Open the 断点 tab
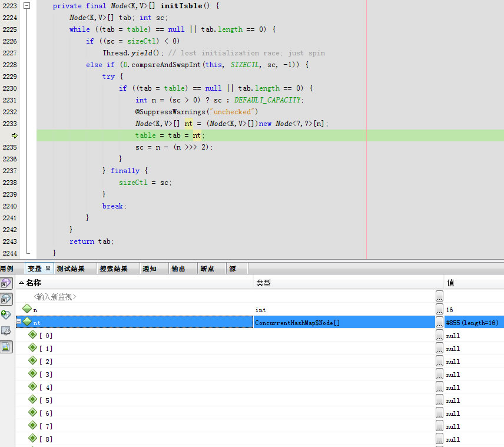Viewport: 504px width, 447px height. (x=207, y=269)
